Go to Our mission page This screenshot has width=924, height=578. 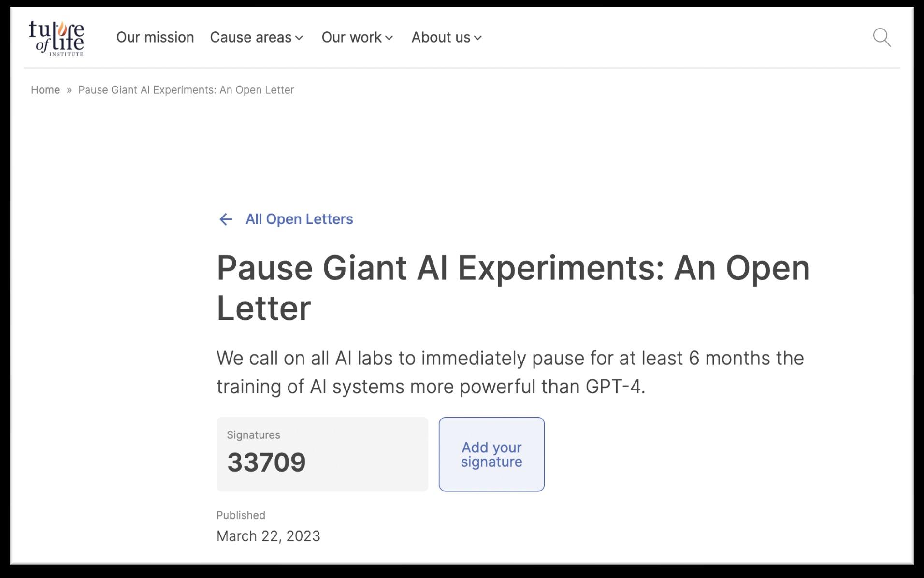[155, 37]
